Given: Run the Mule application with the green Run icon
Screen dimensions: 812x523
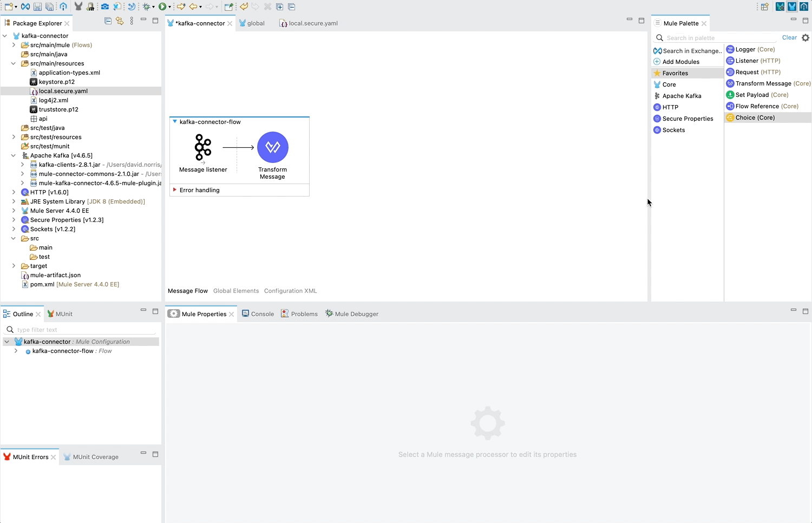Looking at the screenshot, I should click(163, 6).
